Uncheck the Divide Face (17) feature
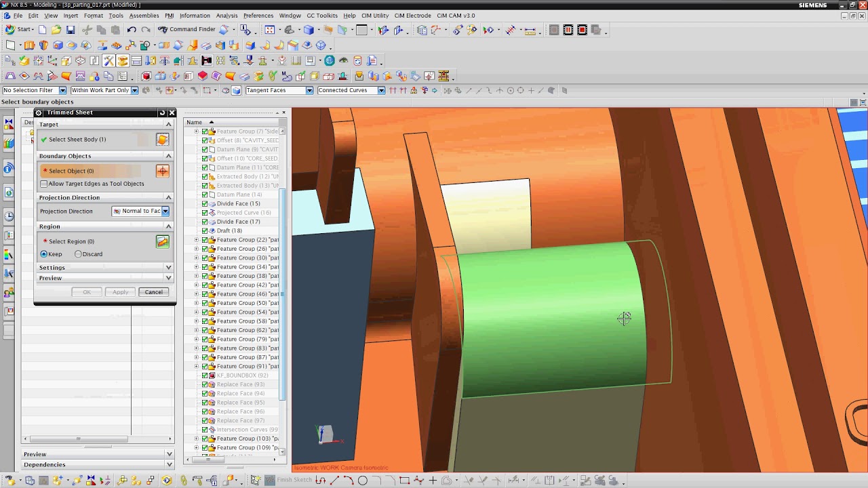This screenshot has height=488, width=868. click(x=205, y=222)
